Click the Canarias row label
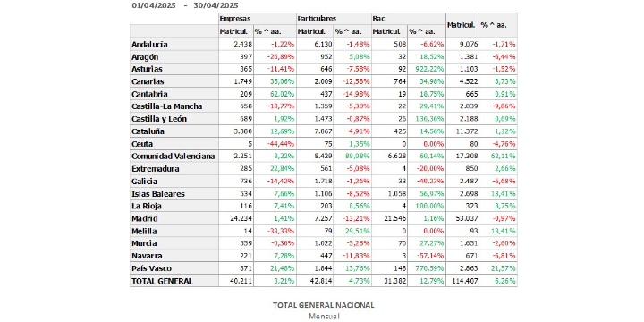Image resolution: width=644 pixels, height=322 pixels. 148,81
